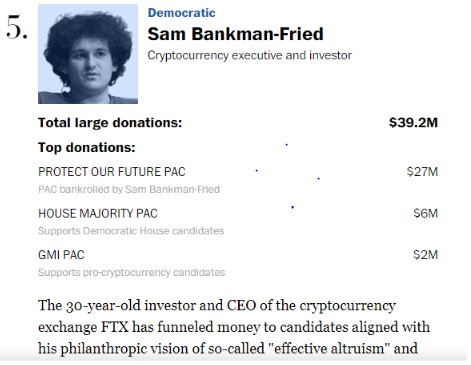Click the quoted phrase effective altruism

[x=327, y=349]
